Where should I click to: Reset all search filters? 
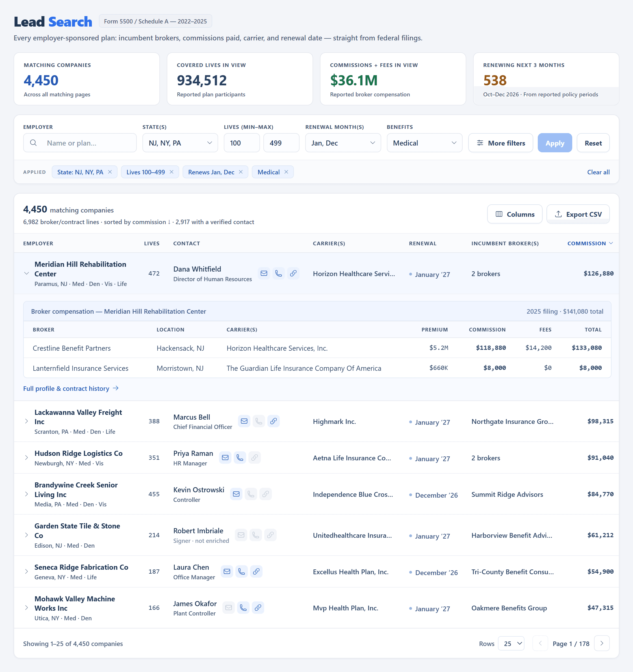click(x=593, y=143)
